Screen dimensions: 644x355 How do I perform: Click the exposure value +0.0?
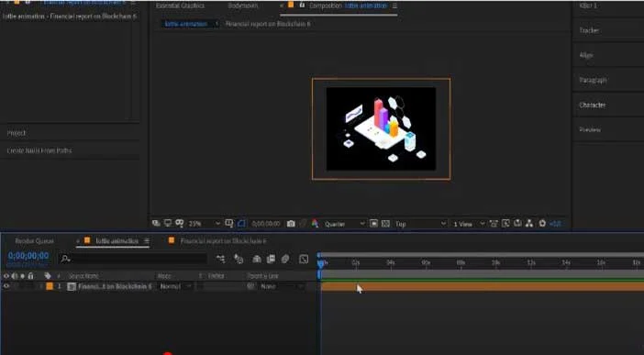coord(555,224)
